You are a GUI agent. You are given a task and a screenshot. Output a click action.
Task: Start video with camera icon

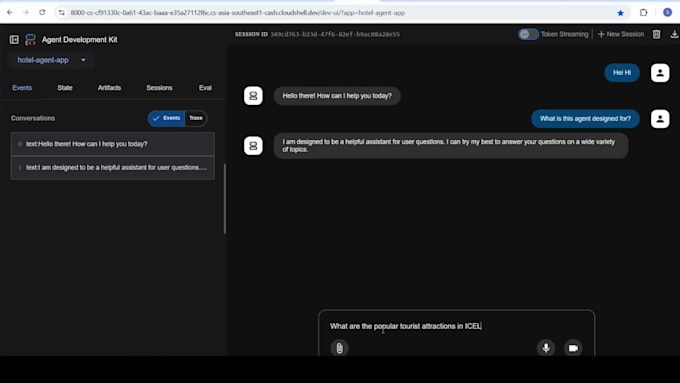[573, 348]
